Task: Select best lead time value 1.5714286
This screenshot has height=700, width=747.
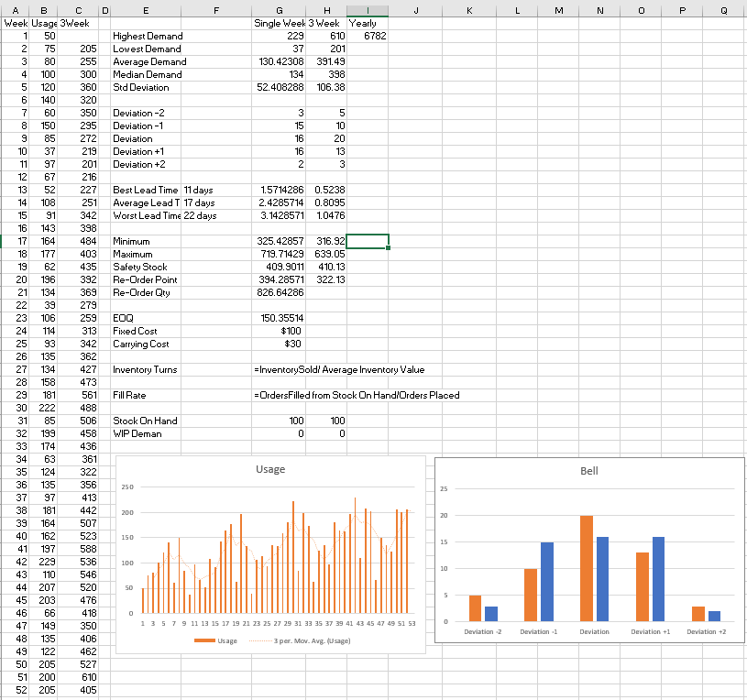Action: pyautogui.click(x=279, y=190)
